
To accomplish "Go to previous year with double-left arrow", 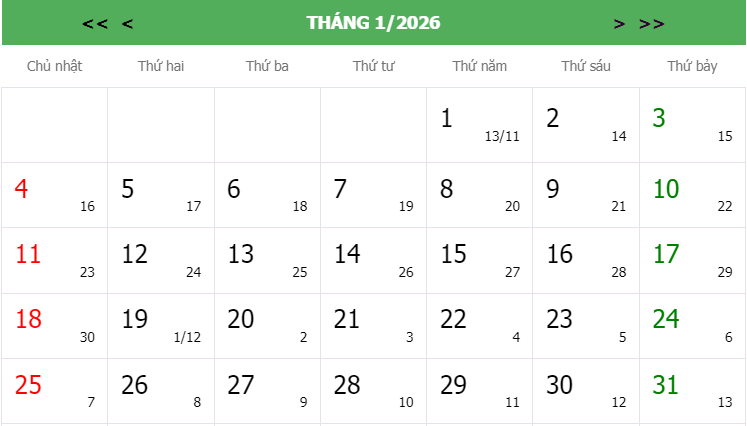I will (95, 23).
